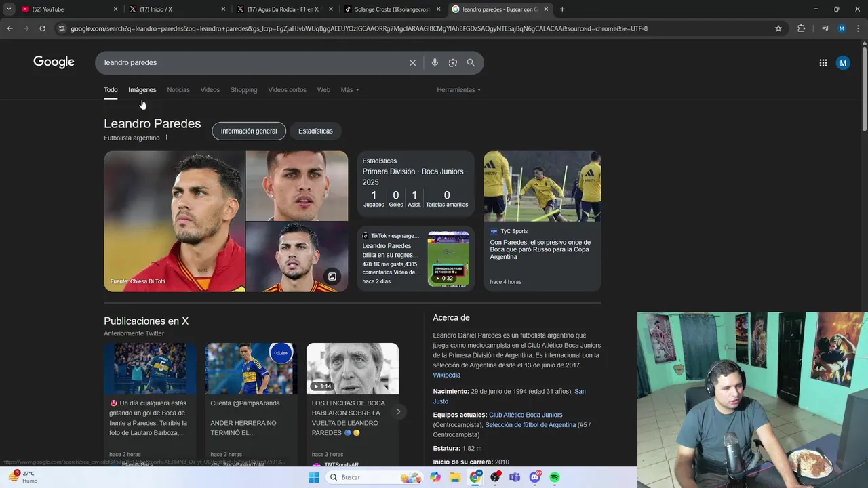Switch to the Videos tab
This screenshot has height=488, width=868.
pos(210,90)
